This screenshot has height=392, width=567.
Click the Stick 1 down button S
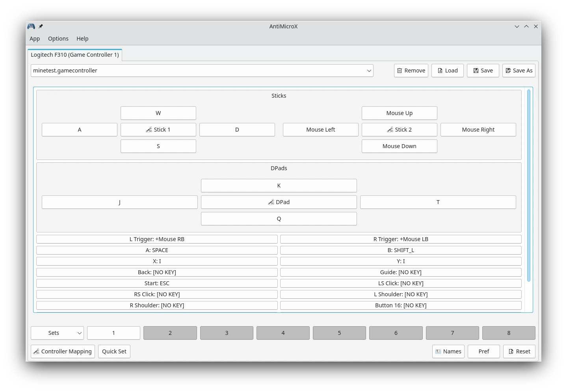(x=158, y=146)
